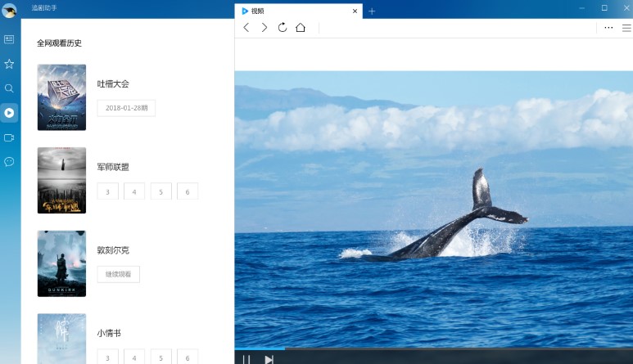This screenshot has height=364, width=633.
Task: Open the video camera sidebar icon
Action: [x=9, y=137]
